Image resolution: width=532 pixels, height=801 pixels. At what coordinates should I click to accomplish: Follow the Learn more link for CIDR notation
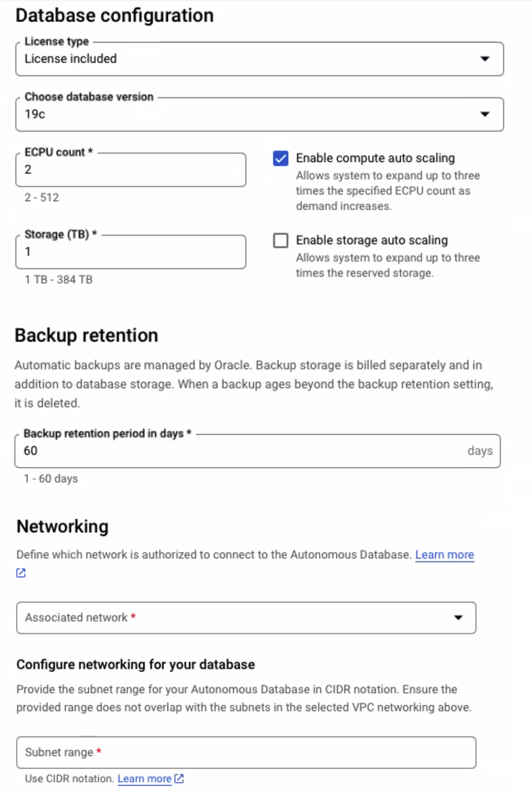coord(145,778)
